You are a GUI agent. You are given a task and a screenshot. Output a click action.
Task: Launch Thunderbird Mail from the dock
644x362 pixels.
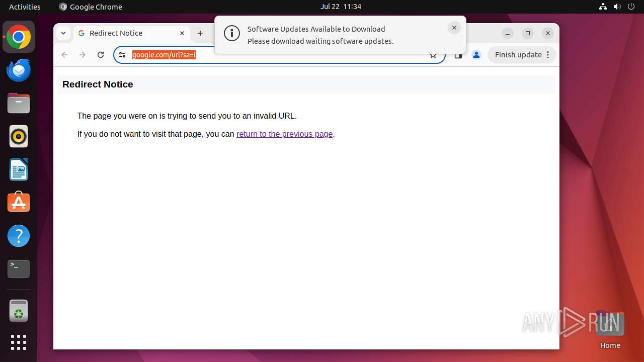tap(19, 70)
